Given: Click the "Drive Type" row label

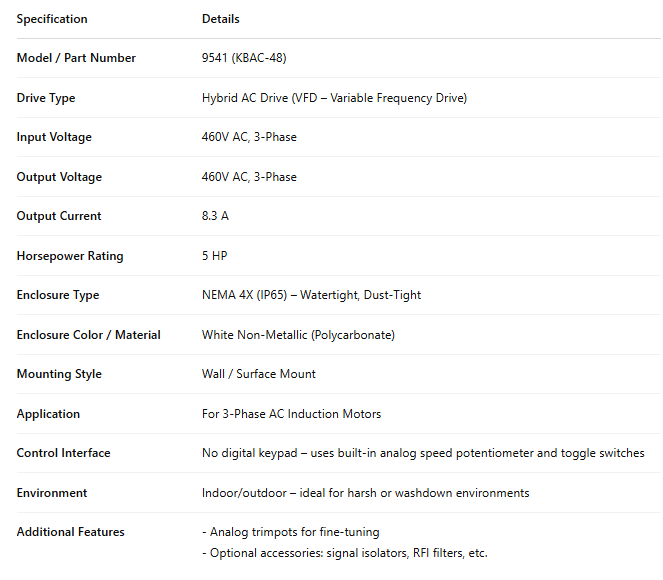Looking at the screenshot, I should click(46, 98).
